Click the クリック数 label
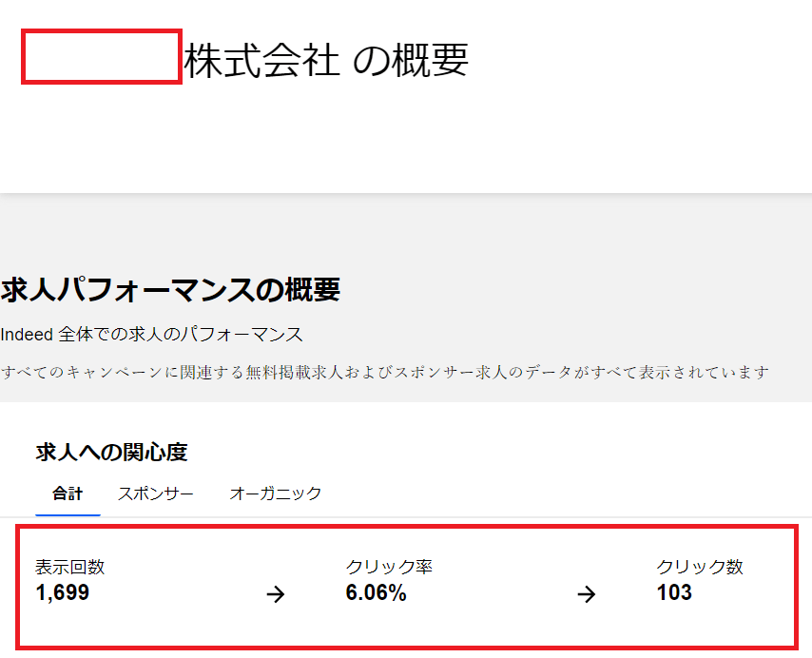This screenshot has width=812, height=658. tap(699, 568)
